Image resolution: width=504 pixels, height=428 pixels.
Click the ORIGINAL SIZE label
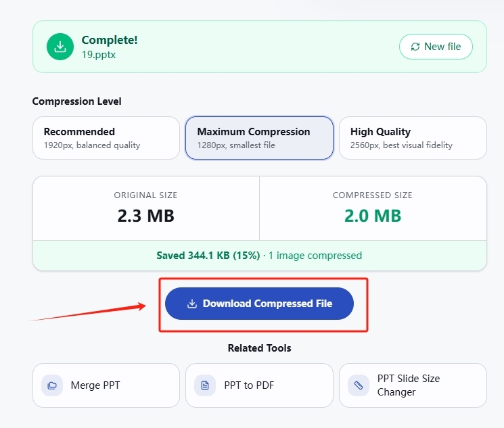click(145, 195)
